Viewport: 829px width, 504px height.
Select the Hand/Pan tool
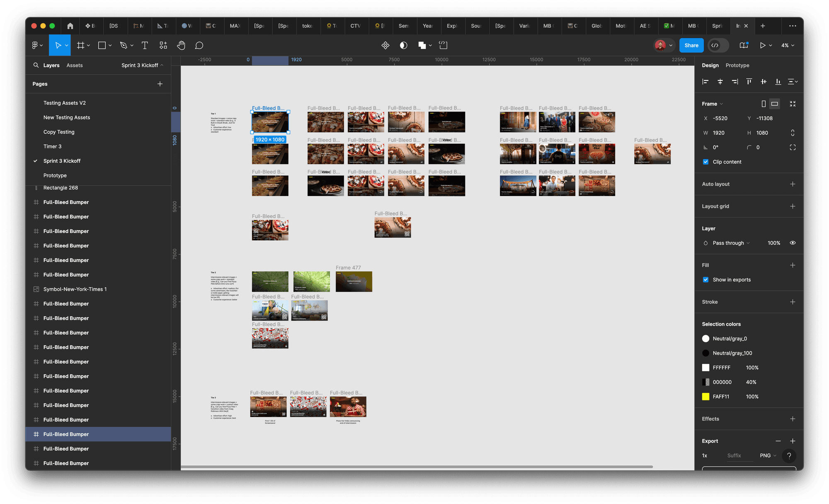pyautogui.click(x=182, y=46)
